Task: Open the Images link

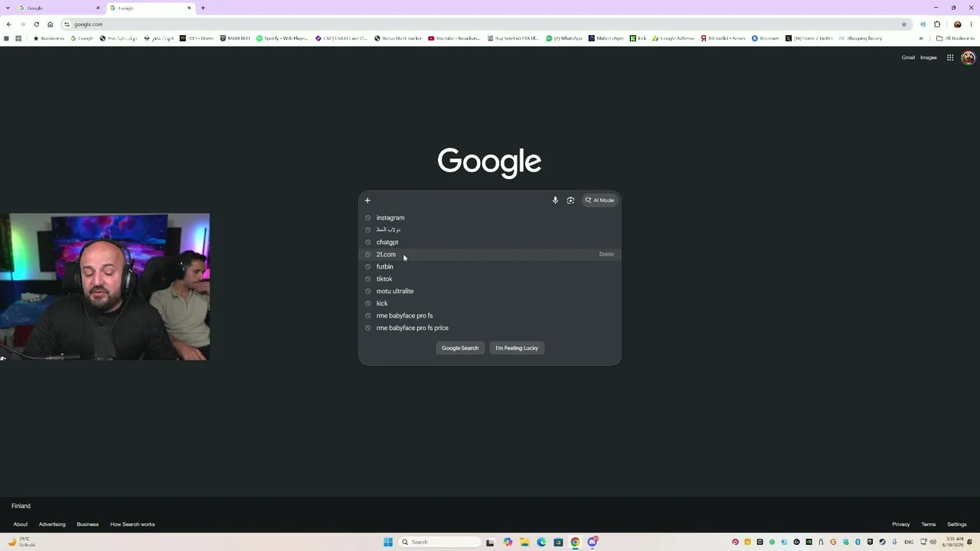Action: pos(929,57)
